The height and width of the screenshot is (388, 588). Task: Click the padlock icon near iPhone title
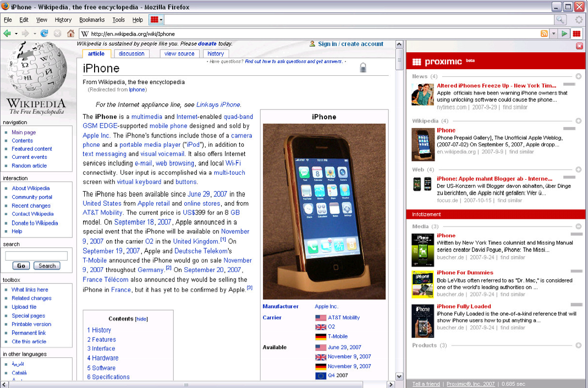click(x=363, y=68)
